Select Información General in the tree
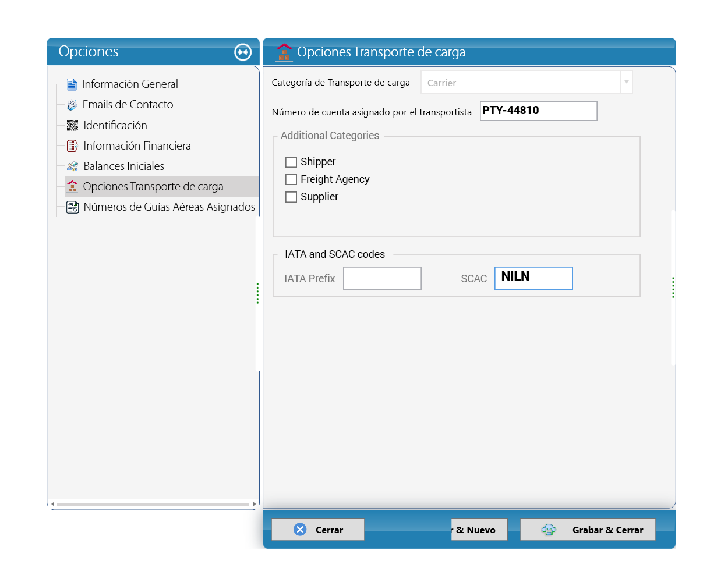 (130, 84)
